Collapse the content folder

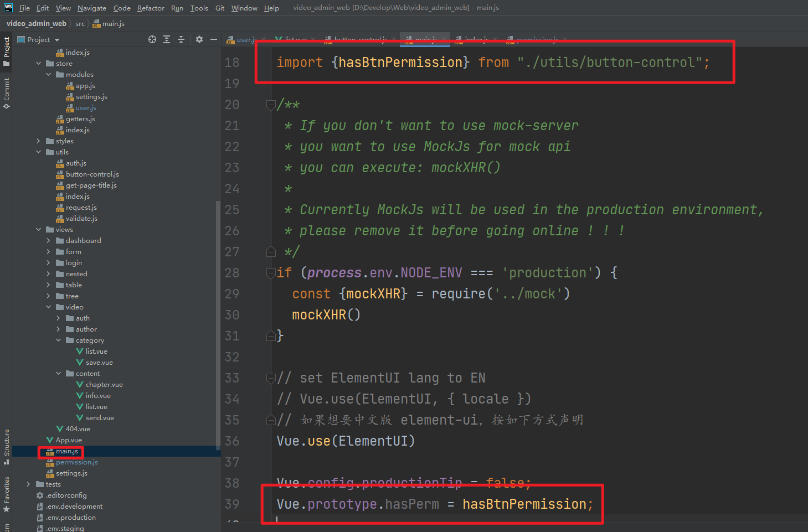click(x=59, y=374)
